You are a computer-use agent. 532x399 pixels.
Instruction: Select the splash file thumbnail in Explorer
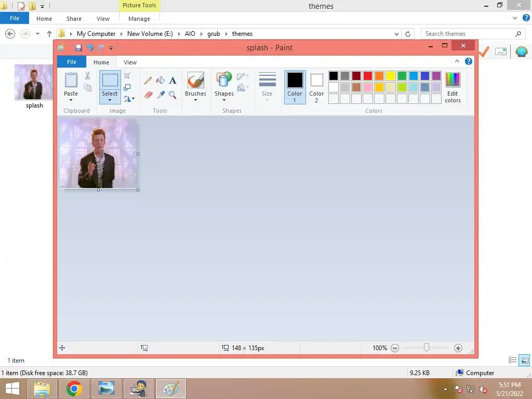(34, 82)
